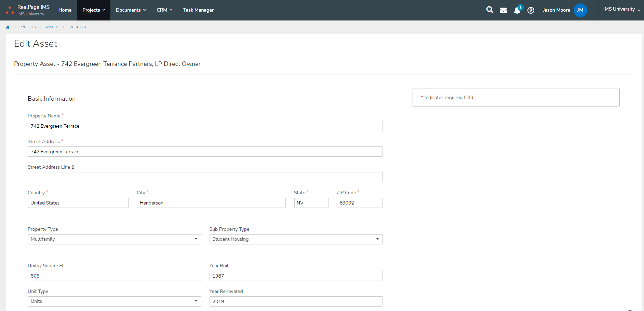644x311 pixels.
Task: Click the Units / Square Ft field
Action: point(114,276)
